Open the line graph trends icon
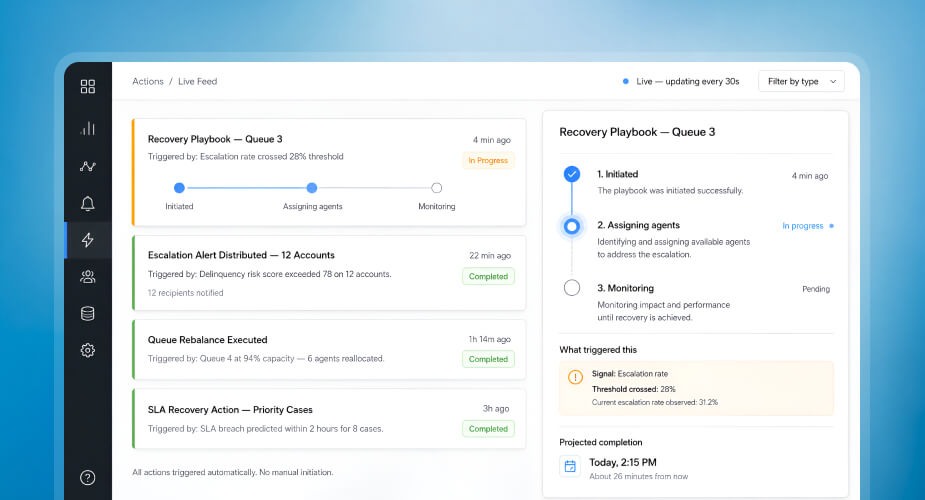 (x=87, y=166)
